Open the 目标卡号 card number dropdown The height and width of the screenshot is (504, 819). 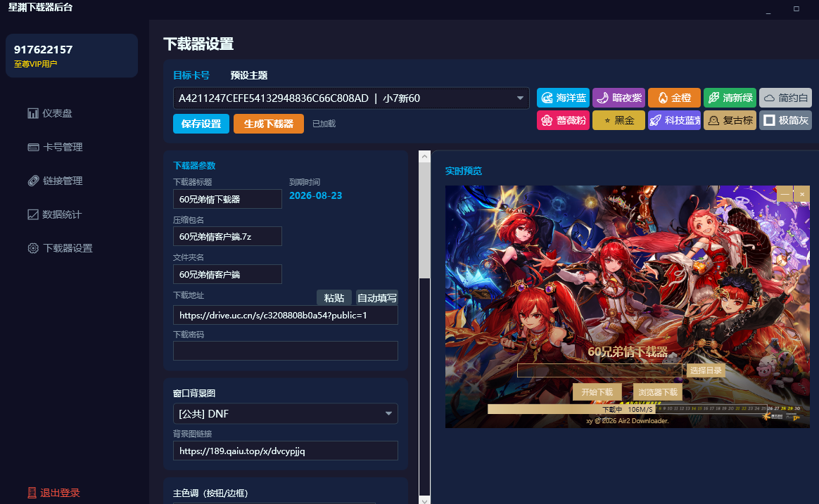click(351, 98)
